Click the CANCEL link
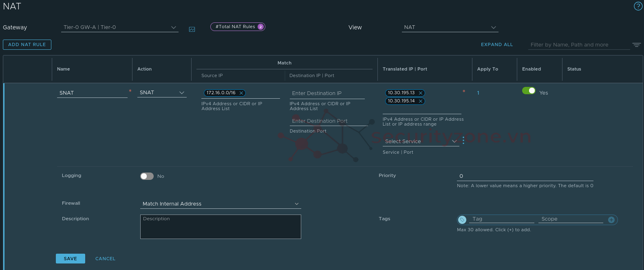 click(x=105, y=259)
